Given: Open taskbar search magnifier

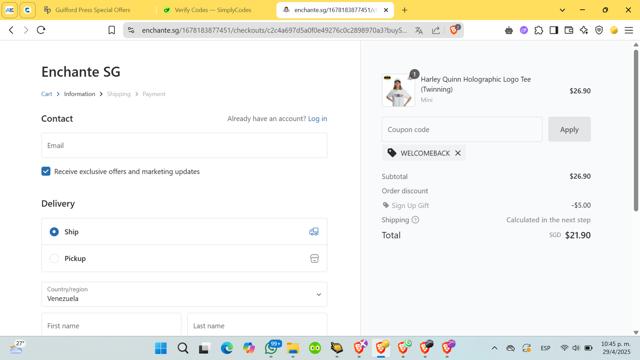Looking at the screenshot, I should click(183, 348).
